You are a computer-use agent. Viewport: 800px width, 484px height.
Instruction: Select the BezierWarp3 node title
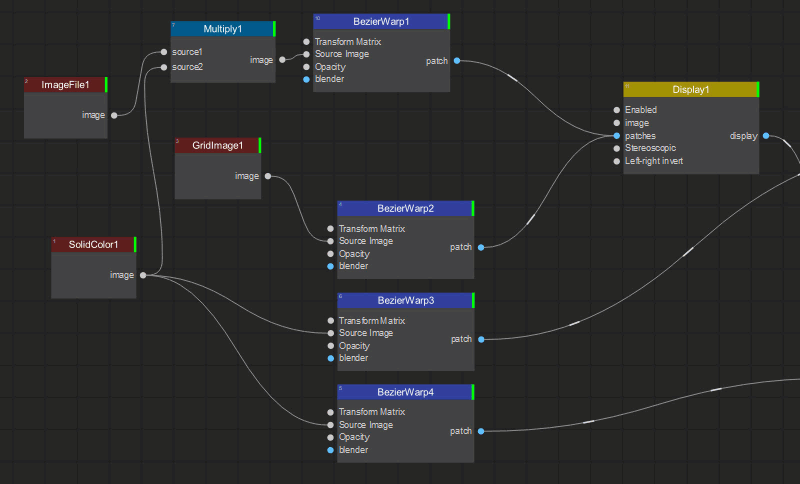coord(406,300)
